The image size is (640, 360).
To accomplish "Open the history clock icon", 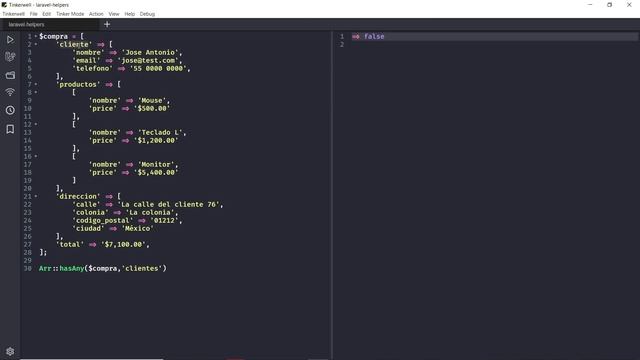I will 10,110.
